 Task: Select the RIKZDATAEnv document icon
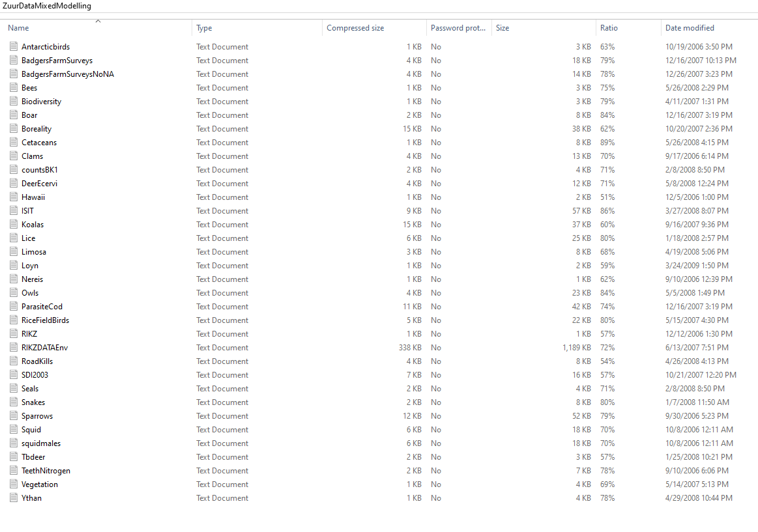13,348
